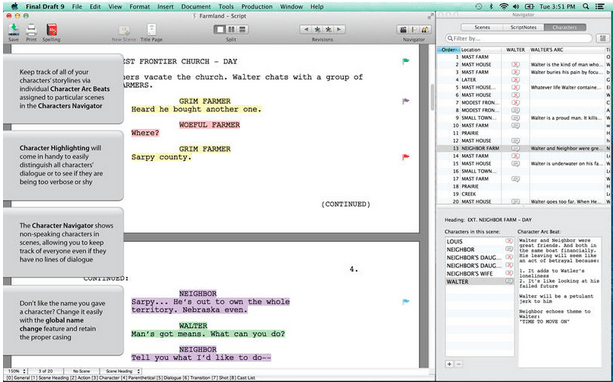Image resolution: width=613 pixels, height=382 pixels.
Task: Click the Filter by search field
Action: (519, 38)
